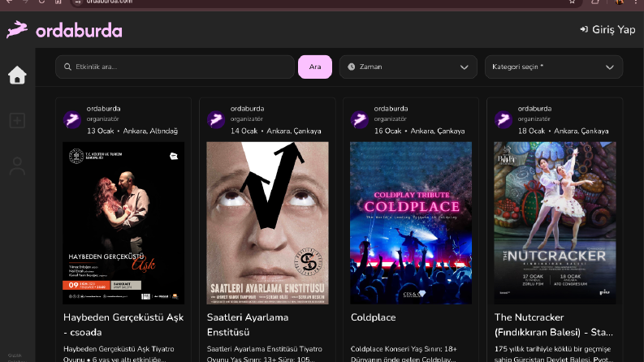
Task: Click organizer avatar on Coldplace card
Action: 360,120
